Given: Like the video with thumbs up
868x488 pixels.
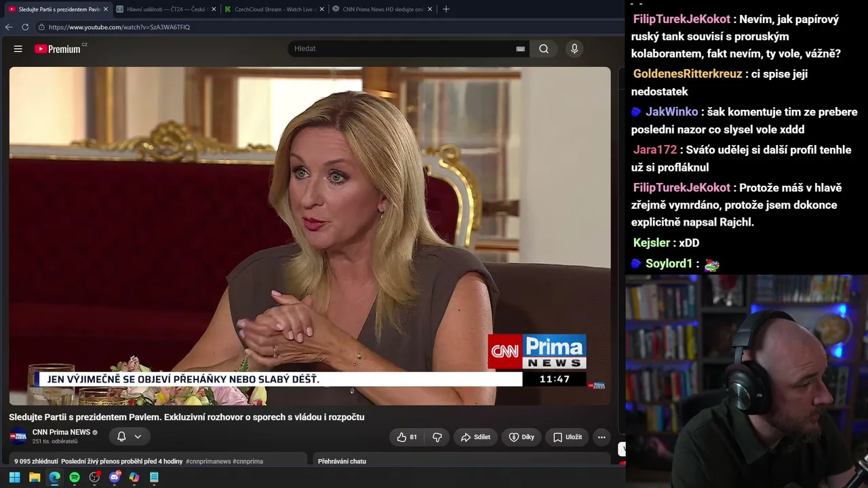Looking at the screenshot, I should tap(407, 437).
